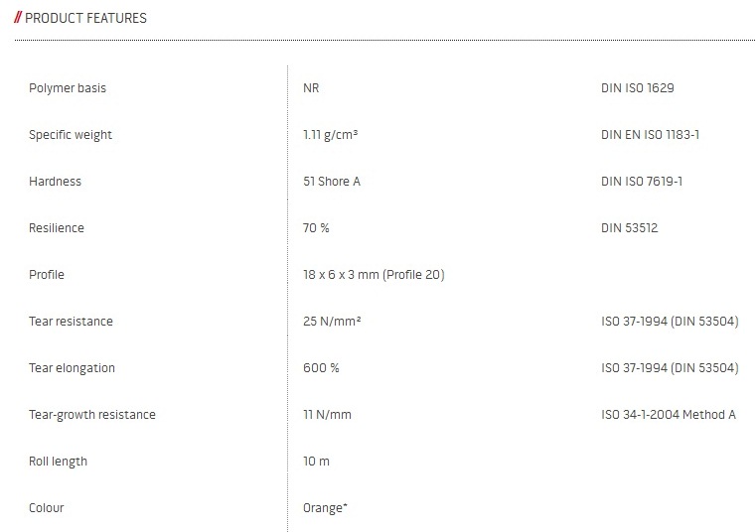Click the PRODUCT FEATURES heading
The image size is (756, 532).
point(85,18)
